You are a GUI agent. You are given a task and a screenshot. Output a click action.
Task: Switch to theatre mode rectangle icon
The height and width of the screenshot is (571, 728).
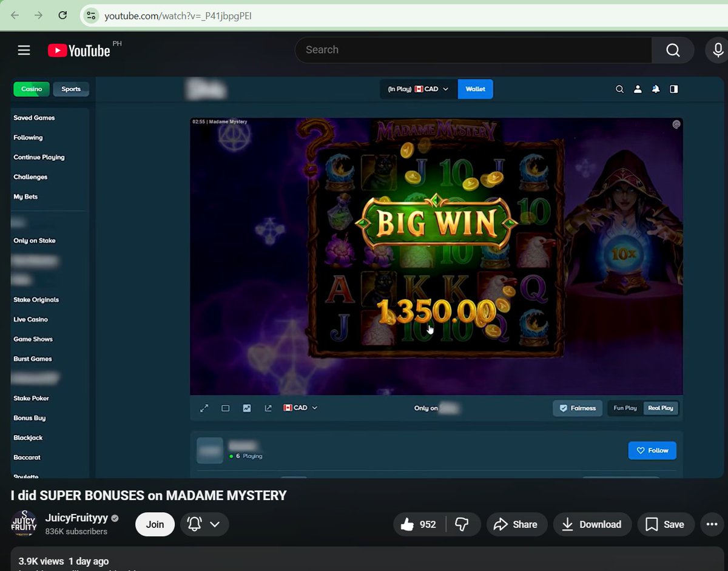pos(226,408)
